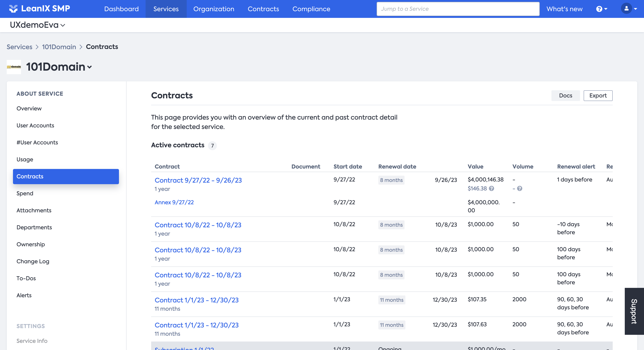Click the Docs button
The height and width of the screenshot is (350, 644).
(x=565, y=96)
